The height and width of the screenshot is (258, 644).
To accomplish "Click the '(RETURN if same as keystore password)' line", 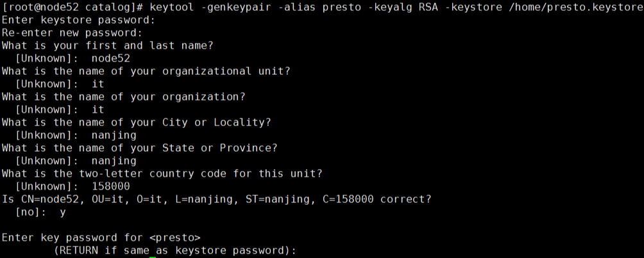I will click(174, 250).
